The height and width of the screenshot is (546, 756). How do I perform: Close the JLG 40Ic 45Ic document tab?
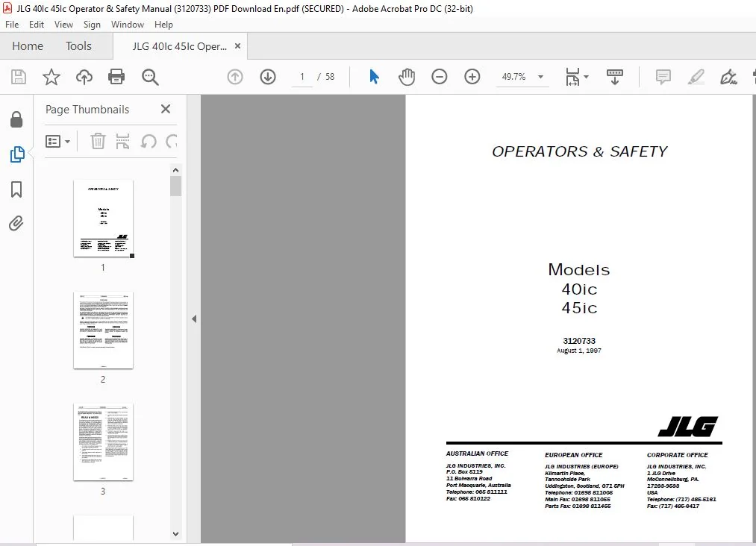pyautogui.click(x=237, y=45)
